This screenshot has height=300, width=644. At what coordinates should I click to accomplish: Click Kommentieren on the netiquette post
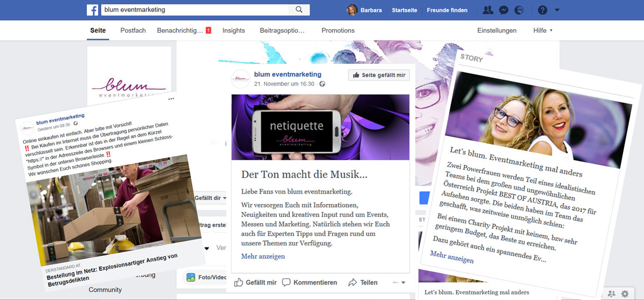[309, 282]
